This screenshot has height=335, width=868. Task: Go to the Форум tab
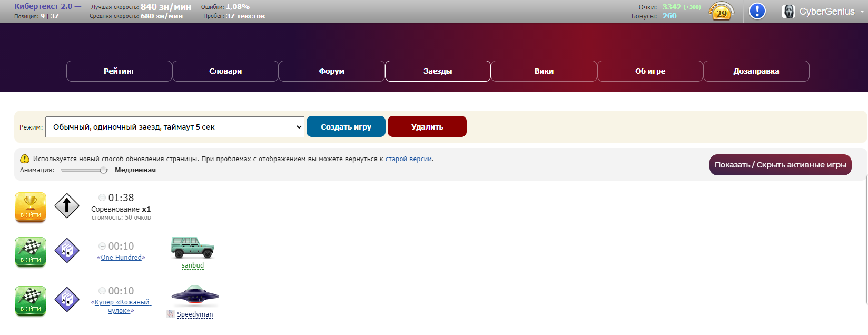pyautogui.click(x=332, y=71)
